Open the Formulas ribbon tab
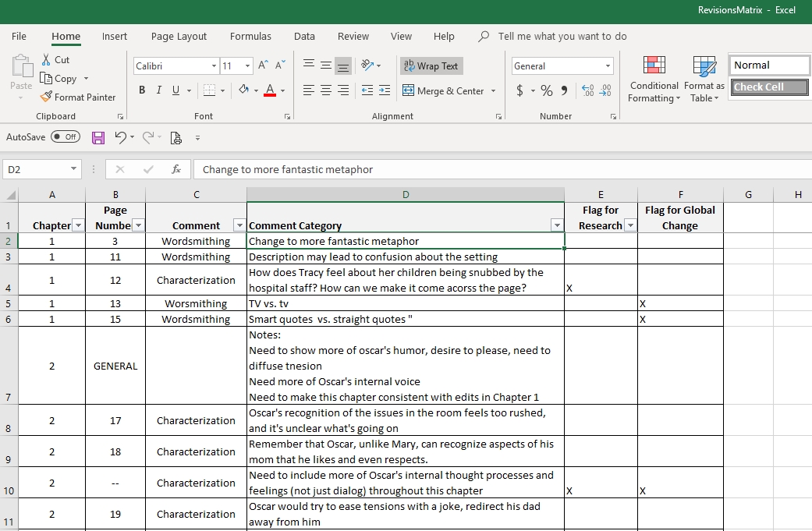 (250, 36)
